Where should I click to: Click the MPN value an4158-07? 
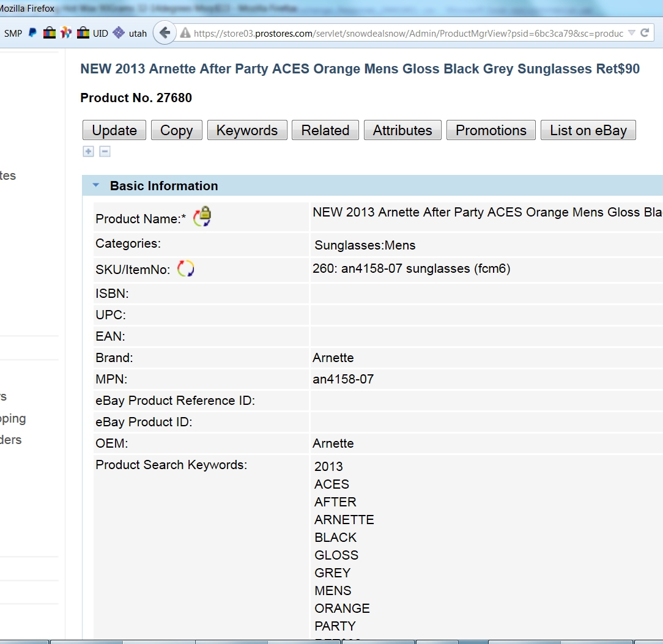click(x=343, y=379)
